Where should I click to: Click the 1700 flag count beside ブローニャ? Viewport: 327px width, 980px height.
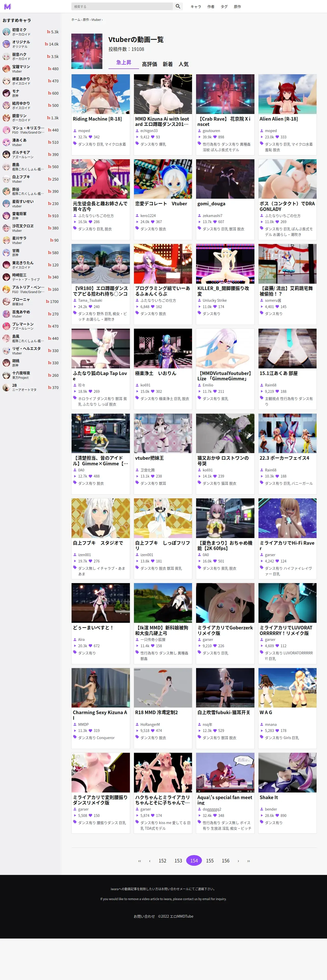(x=52, y=302)
